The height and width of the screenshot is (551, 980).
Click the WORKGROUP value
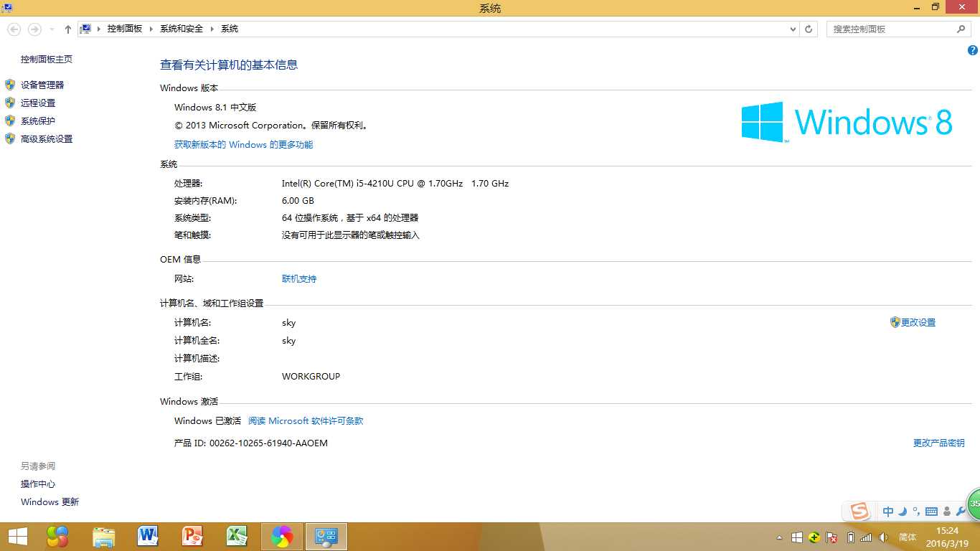311,377
